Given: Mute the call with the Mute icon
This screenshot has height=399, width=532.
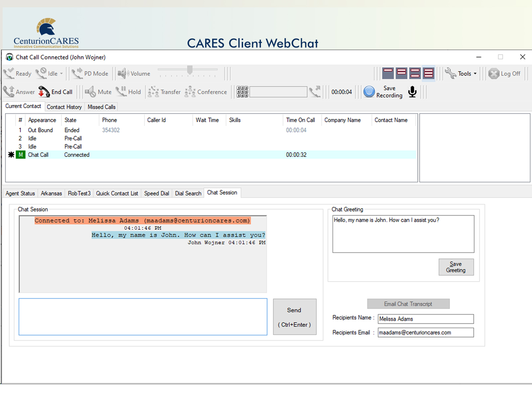Looking at the screenshot, I should (90, 92).
